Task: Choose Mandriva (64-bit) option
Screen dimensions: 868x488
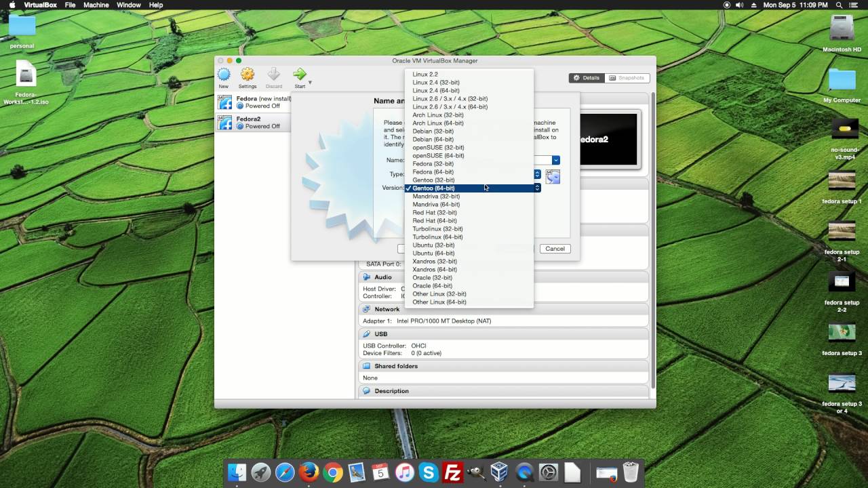Action: 469,204
